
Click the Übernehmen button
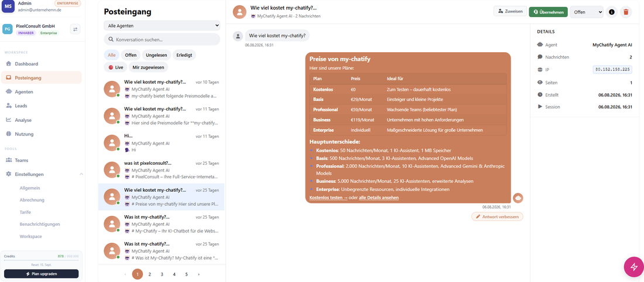coord(549,12)
